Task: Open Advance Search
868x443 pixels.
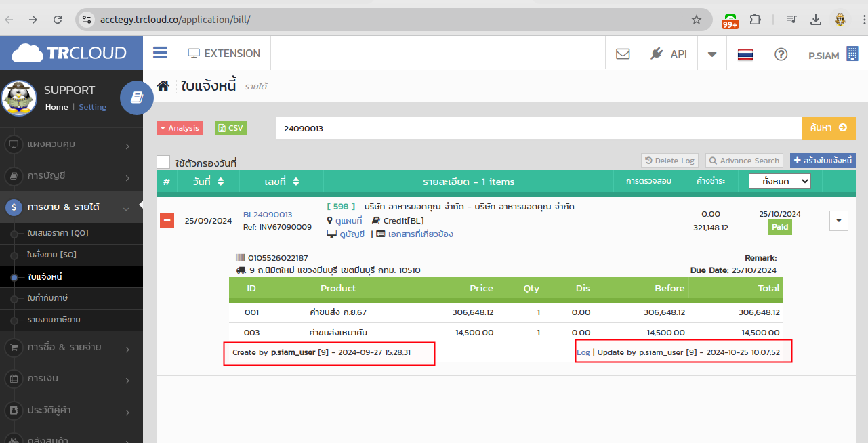Action: [x=744, y=161]
